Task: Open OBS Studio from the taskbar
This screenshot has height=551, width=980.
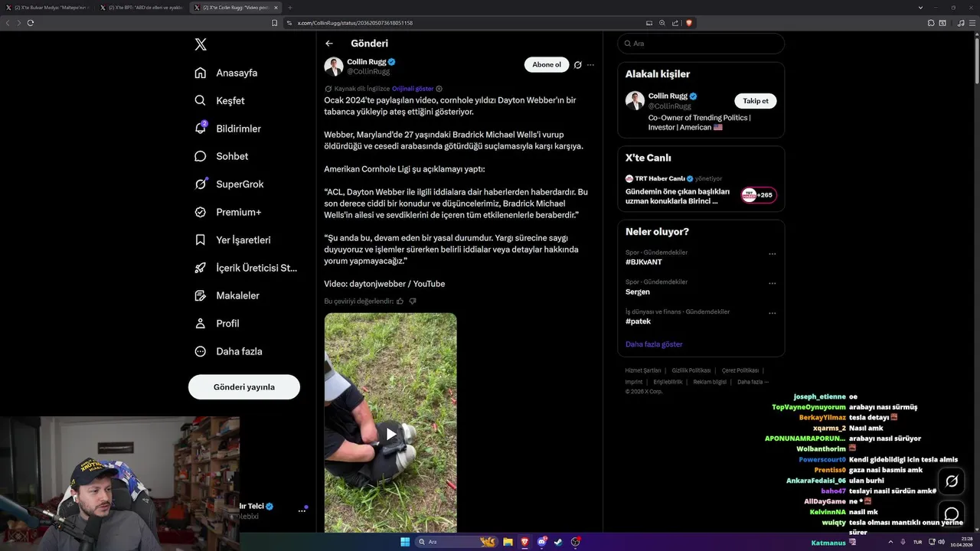Action: click(576, 542)
